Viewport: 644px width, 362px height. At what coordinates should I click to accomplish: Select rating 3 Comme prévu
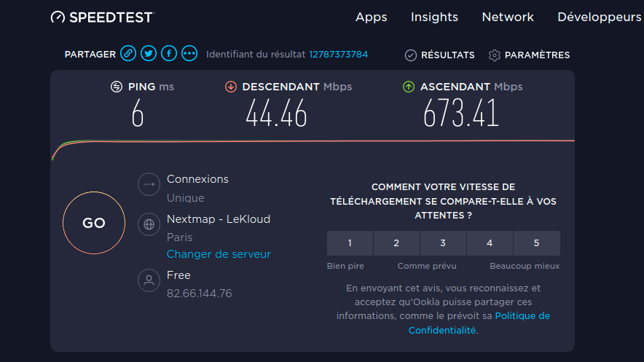tap(443, 243)
